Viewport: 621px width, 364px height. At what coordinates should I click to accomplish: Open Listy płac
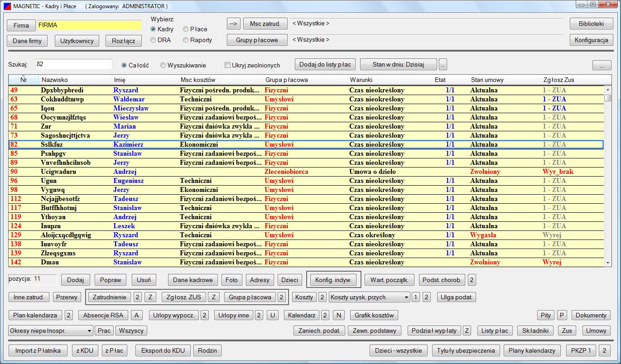(x=495, y=331)
